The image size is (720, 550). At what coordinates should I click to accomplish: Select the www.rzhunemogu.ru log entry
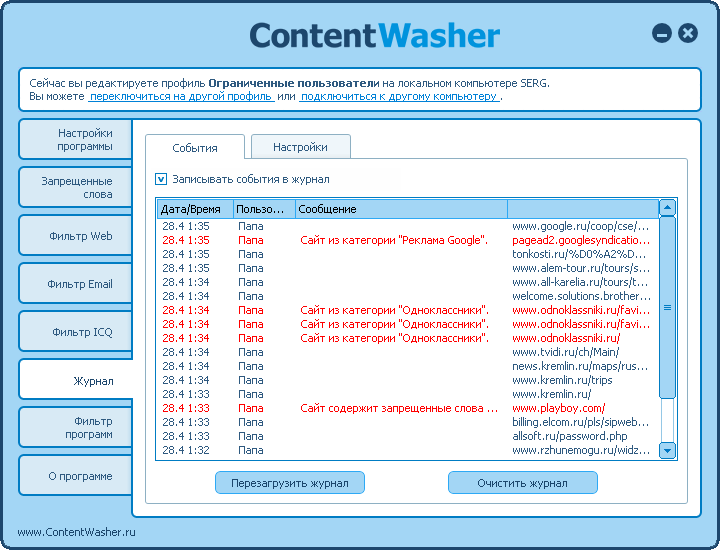point(407,450)
